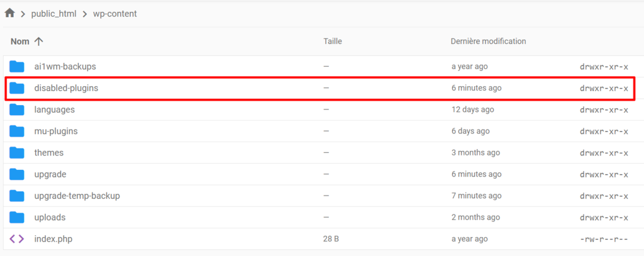This screenshot has height=256, width=644.
Task: Sort files by Taille column
Action: [333, 42]
